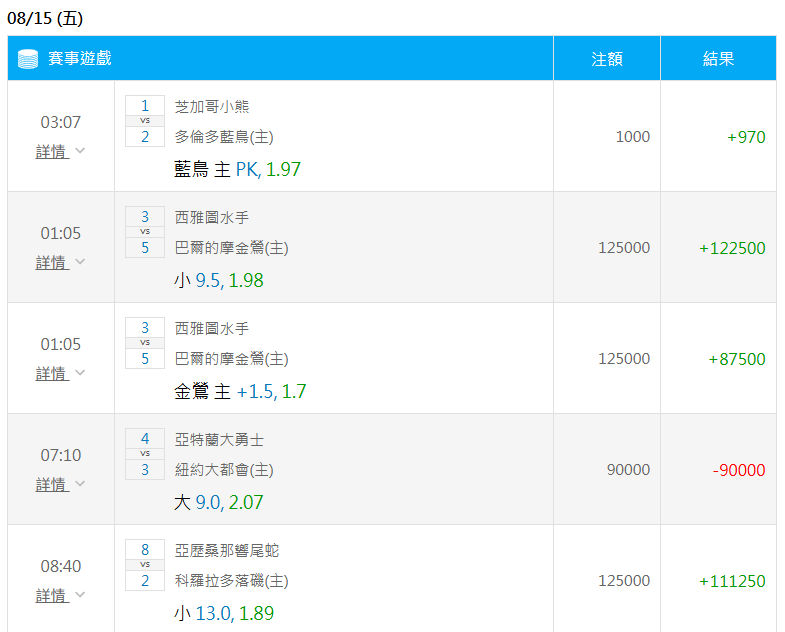Click the -90000 loss result in red
Screen dimensions: 785x632
pyautogui.click(x=739, y=470)
